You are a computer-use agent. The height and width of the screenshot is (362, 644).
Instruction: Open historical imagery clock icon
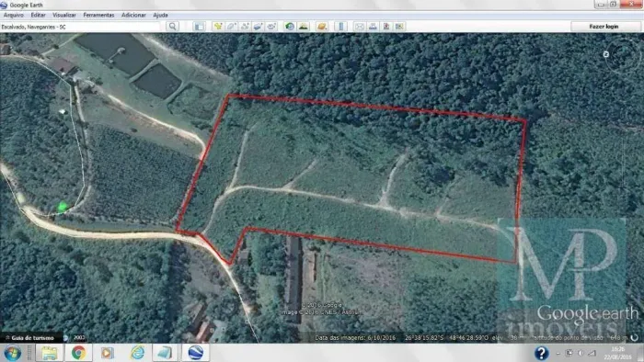click(x=290, y=27)
